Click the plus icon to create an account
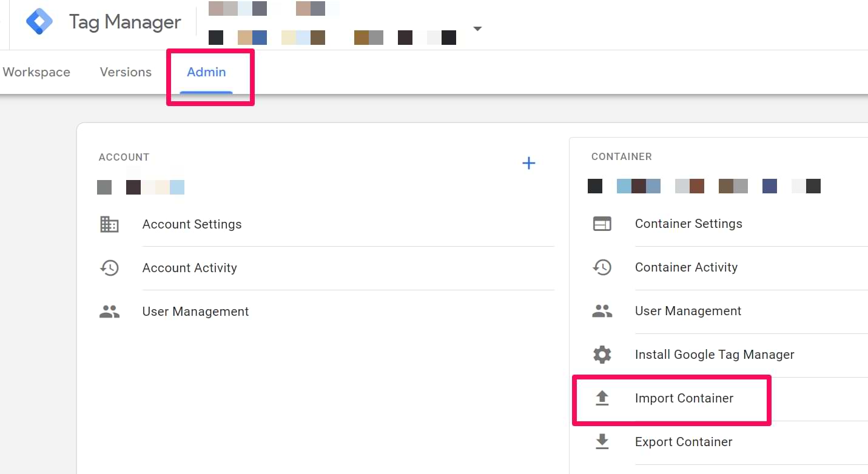Viewport: 868px width, 474px height. 529,163
